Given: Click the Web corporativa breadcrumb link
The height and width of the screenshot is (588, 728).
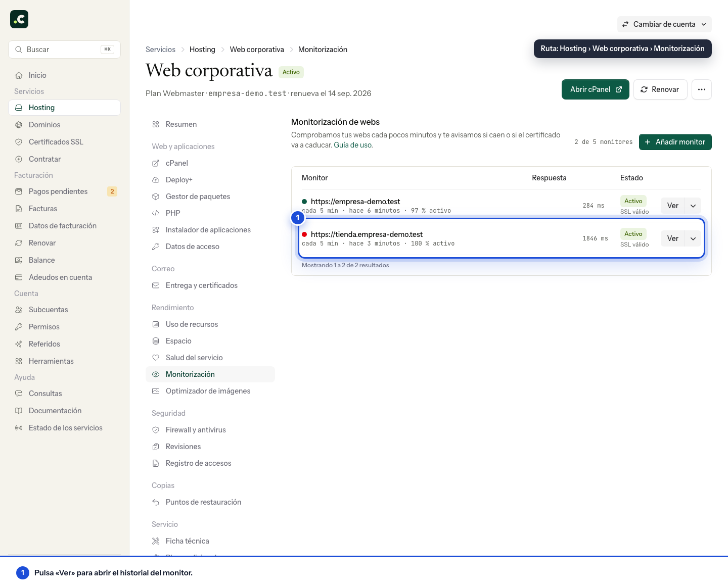Looking at the screenshot, I should tap(257, 50).
